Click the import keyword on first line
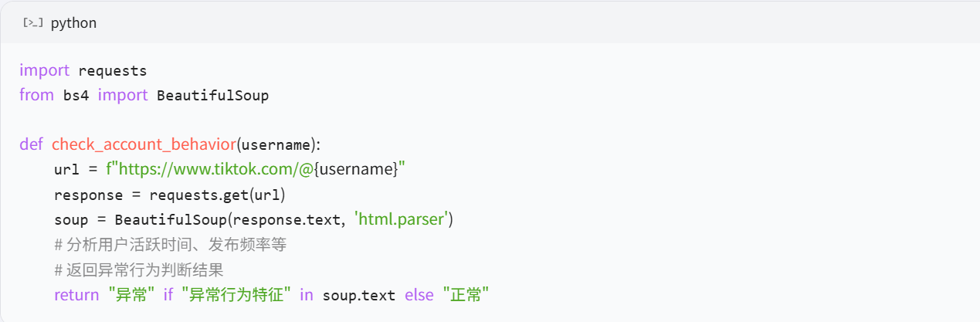The image size is (980, 322). click(x=45, y=70)
